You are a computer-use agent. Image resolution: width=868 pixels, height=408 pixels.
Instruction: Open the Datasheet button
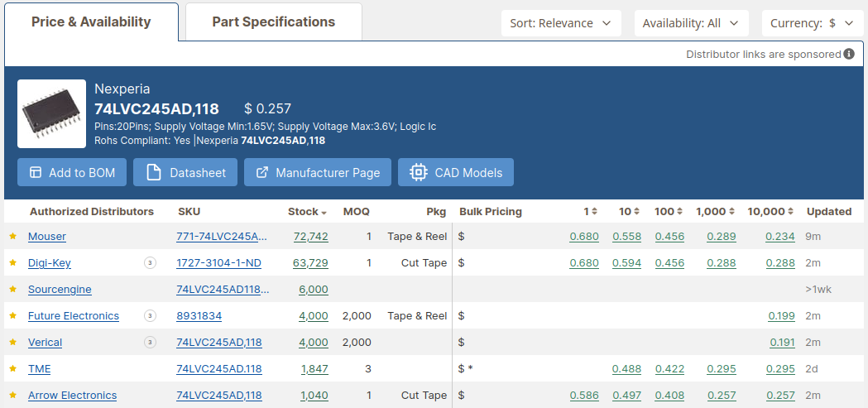pyautogui.click(x=185, y=173)
